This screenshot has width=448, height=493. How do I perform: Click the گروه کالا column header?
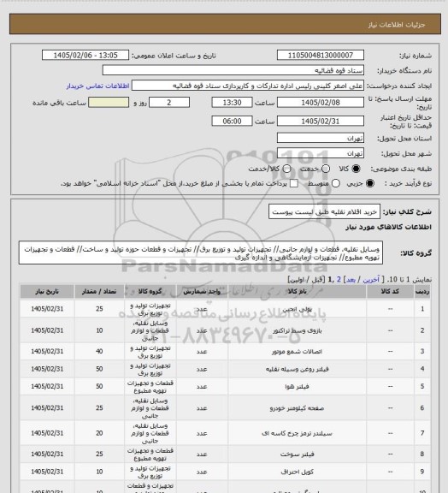(150, 292)
